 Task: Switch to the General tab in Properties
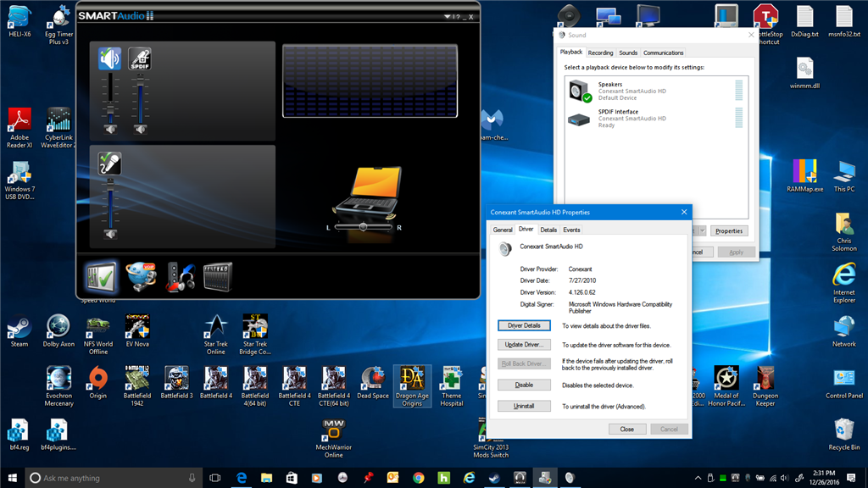[x=503, y=230]
